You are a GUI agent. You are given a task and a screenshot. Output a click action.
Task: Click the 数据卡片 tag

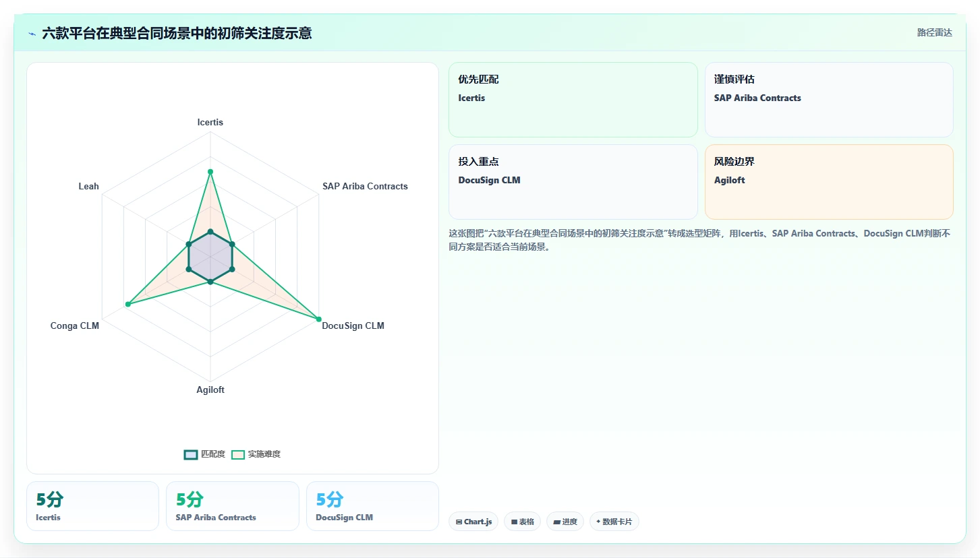(614, 522)
